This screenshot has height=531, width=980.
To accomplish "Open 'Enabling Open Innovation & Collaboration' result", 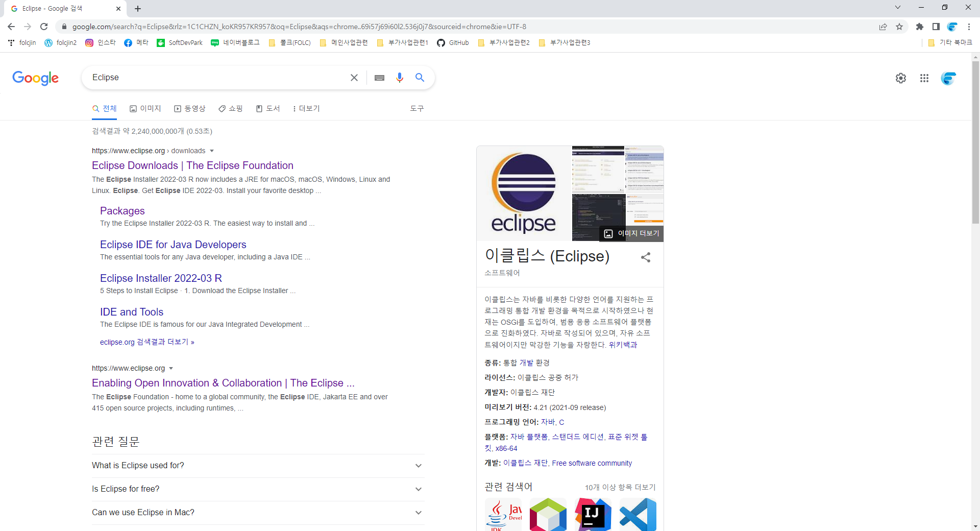I will coord(223,383).
